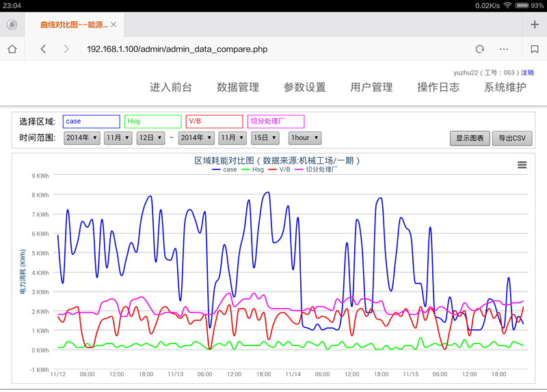Viewport: 547px width, 392px height.
Task: Click the browser forward arrow
Action: coord(66,49)
